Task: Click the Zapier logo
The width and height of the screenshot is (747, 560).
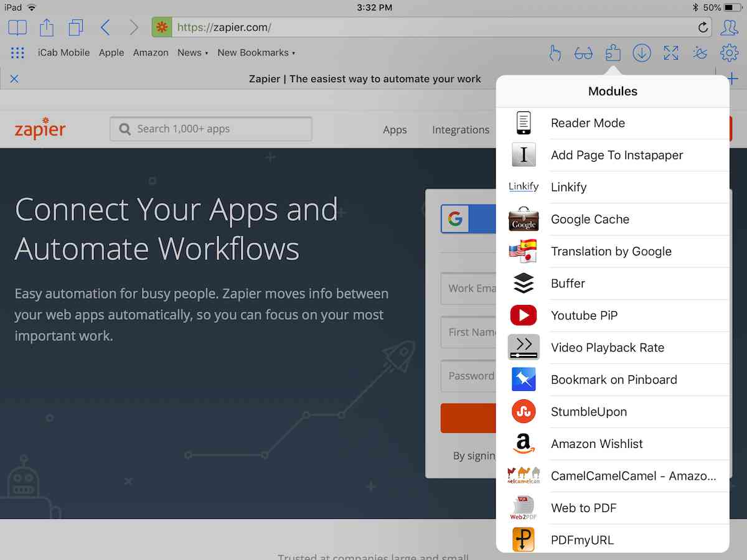Action: coord(40,128)
